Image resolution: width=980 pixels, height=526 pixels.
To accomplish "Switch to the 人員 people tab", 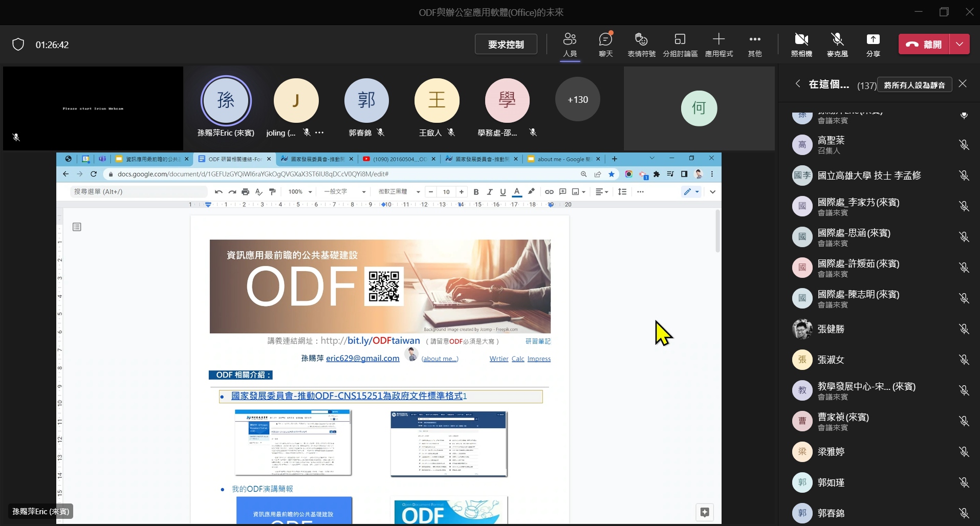I will (570, 45).
